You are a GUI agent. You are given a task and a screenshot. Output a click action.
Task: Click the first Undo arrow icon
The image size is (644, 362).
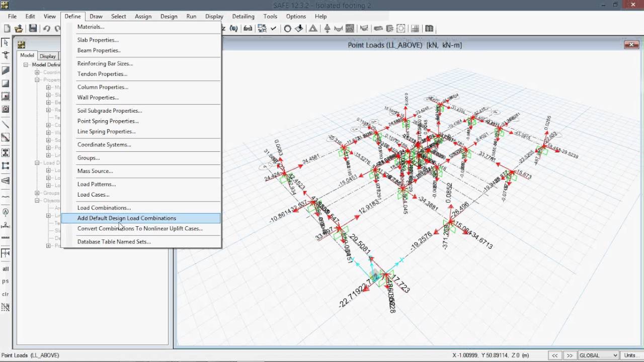click(46, 29)
